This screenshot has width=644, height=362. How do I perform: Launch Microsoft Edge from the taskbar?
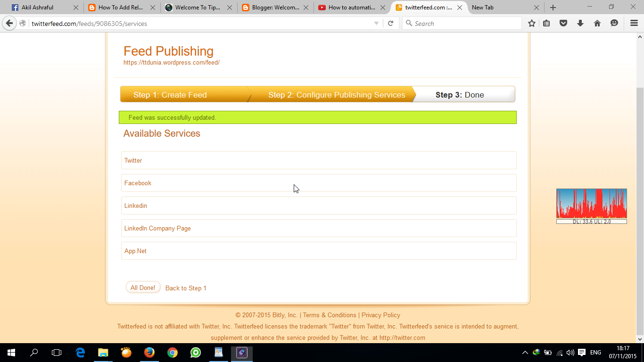pyautogui.click(x=80, y=352)
